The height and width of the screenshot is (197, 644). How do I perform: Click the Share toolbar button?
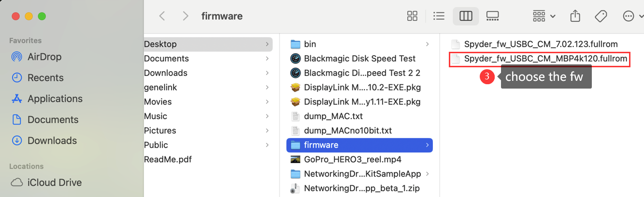pyautogui.click(x=575, y=16)
